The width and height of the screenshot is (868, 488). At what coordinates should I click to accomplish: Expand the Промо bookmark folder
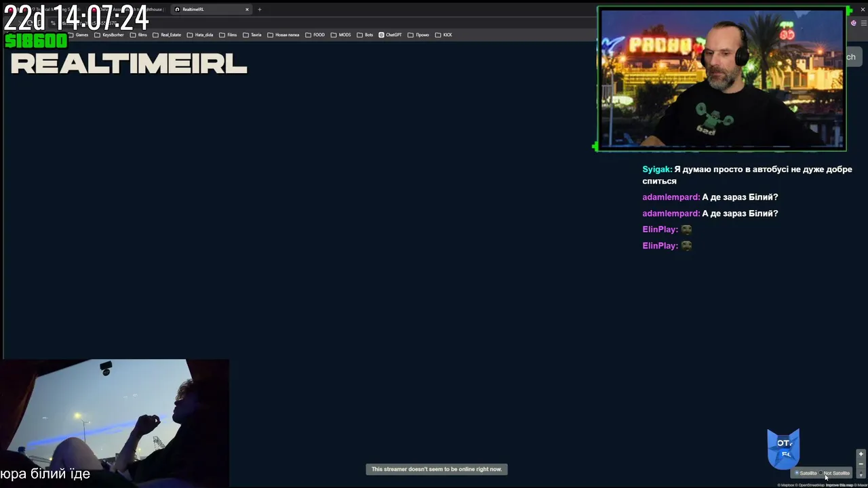tap(418, 35)
